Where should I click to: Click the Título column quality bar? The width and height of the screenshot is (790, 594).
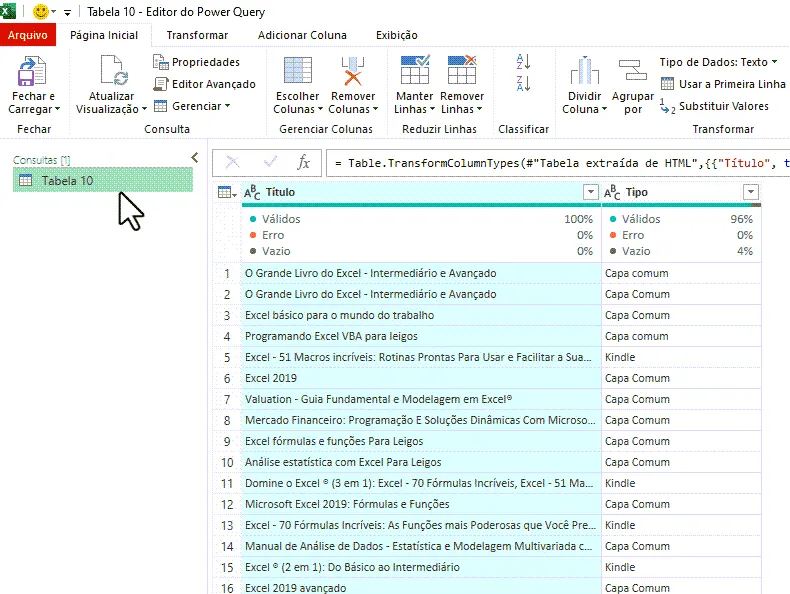pos(421,205)
